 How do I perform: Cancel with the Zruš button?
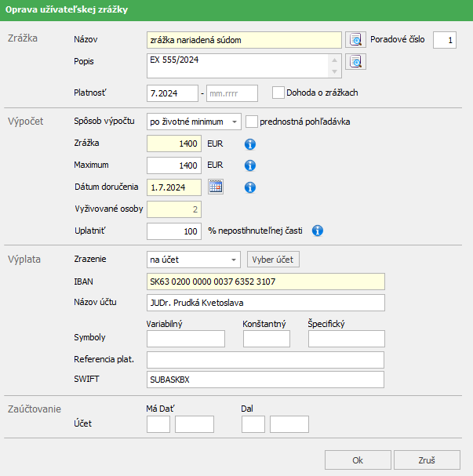(427, 460)
